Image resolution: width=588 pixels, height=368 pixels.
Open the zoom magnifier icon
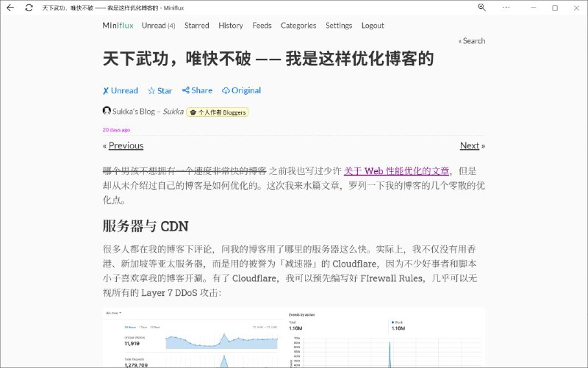coord(482,7)
